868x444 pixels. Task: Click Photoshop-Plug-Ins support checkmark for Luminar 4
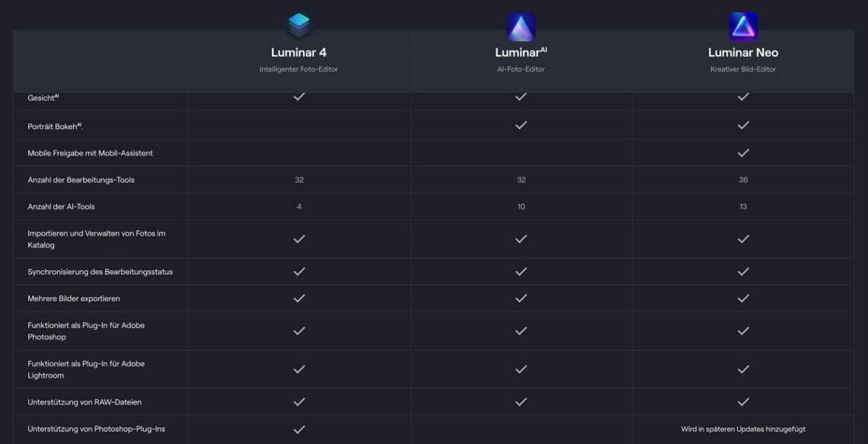299,429
